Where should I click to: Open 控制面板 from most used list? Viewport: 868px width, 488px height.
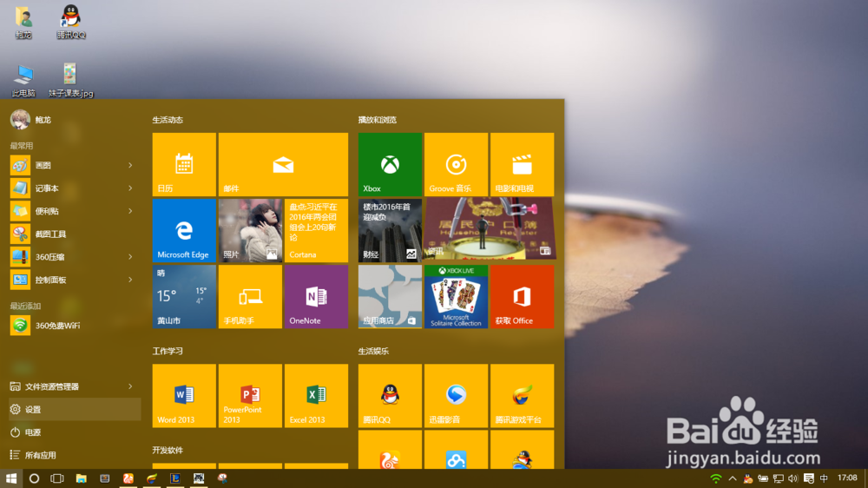[75, 280]
